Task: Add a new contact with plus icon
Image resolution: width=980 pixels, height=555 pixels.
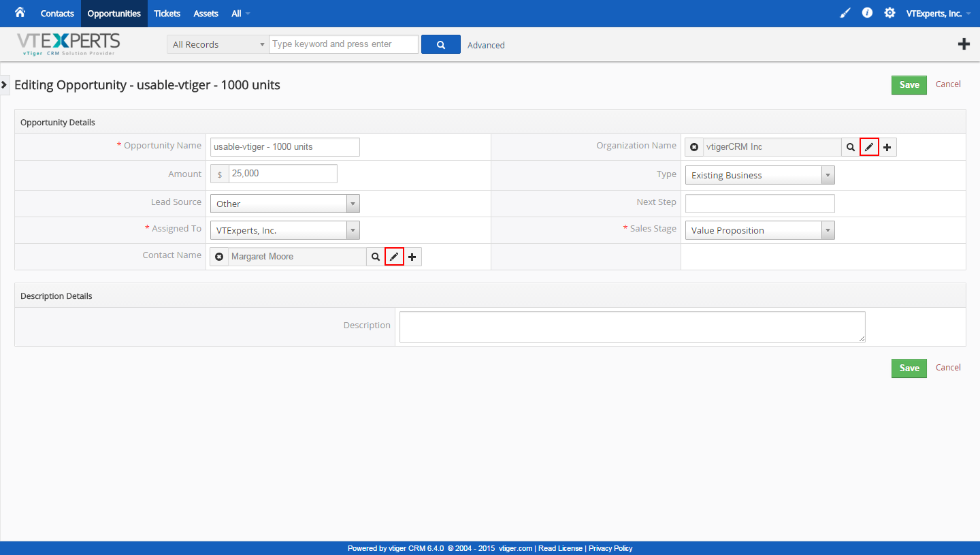Action: click(412, 257)
